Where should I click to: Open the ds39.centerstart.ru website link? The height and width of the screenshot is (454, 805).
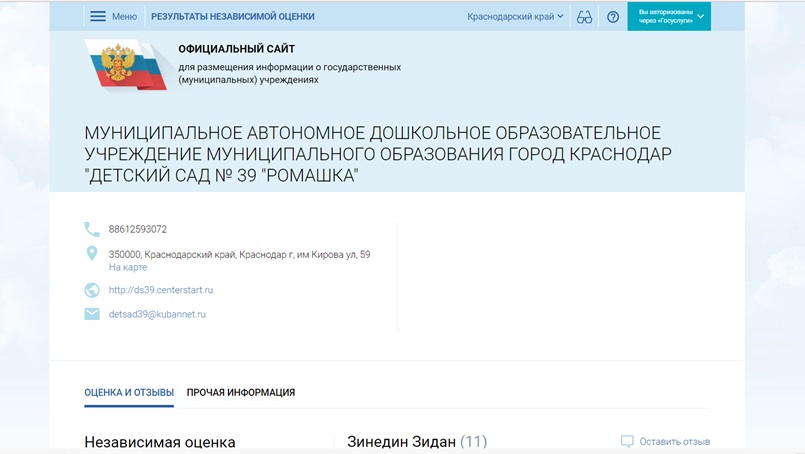tap(161, 290)
